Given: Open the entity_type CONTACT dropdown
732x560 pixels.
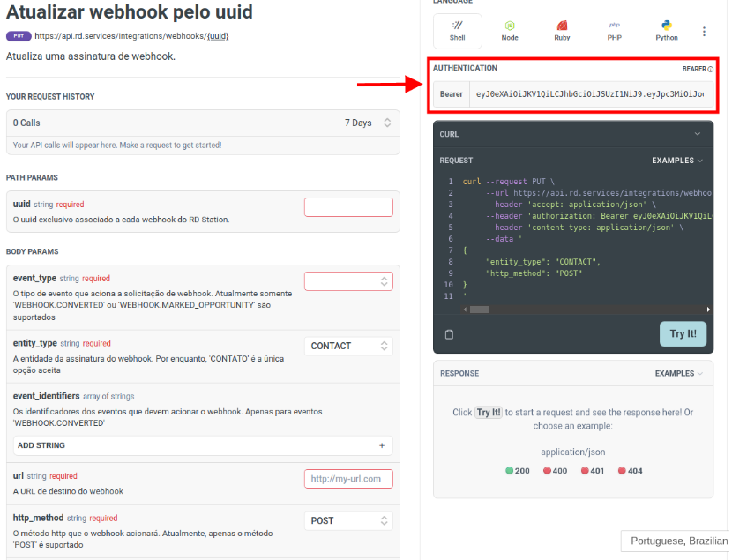Looking at the screenshot, I should click(348, 346).
